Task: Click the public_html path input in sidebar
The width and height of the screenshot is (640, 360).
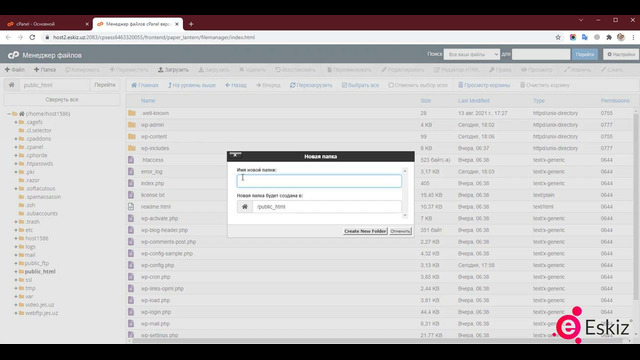Action: click(x=54, y=85)
